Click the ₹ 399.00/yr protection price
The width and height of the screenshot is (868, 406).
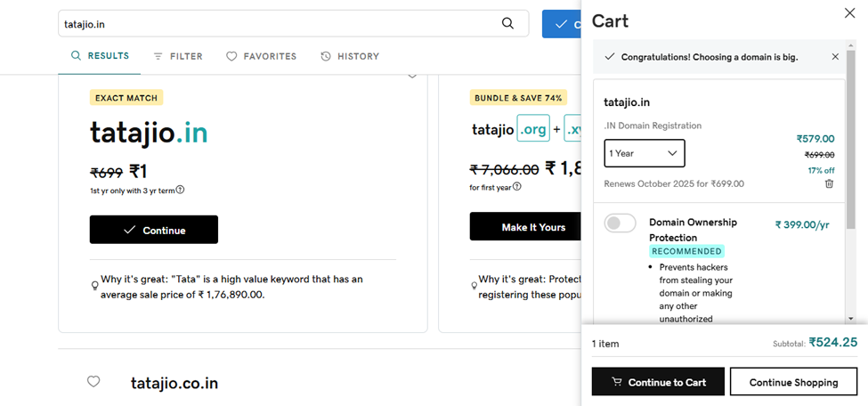tap(802, 224)
